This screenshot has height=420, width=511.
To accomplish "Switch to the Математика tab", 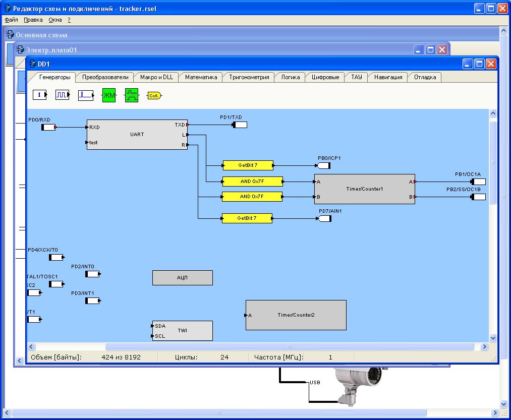I will click(201, 77).
